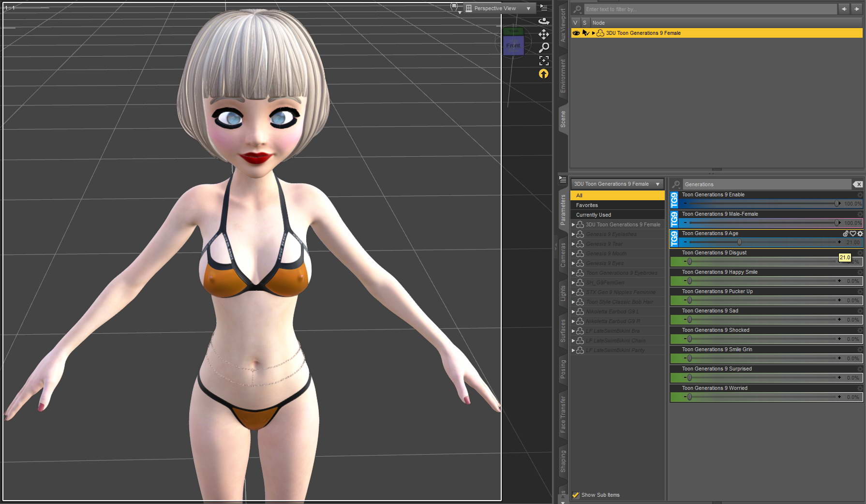Viewport: 866px width, 504px height.
Task: Click the Parameters pane search icon
Action: [676, 184]
